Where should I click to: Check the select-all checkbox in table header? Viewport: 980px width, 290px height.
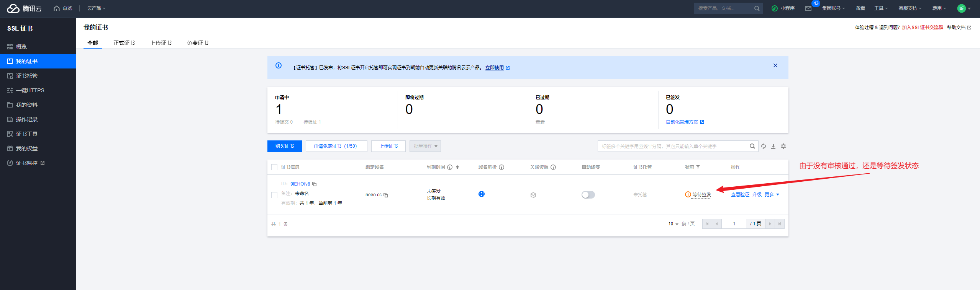tap(274, 167)
